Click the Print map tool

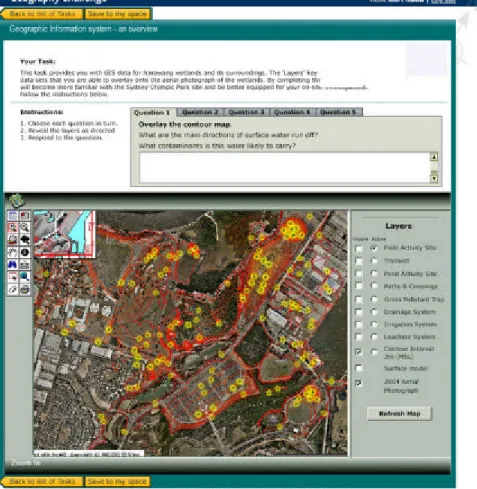tap(25, 289)
